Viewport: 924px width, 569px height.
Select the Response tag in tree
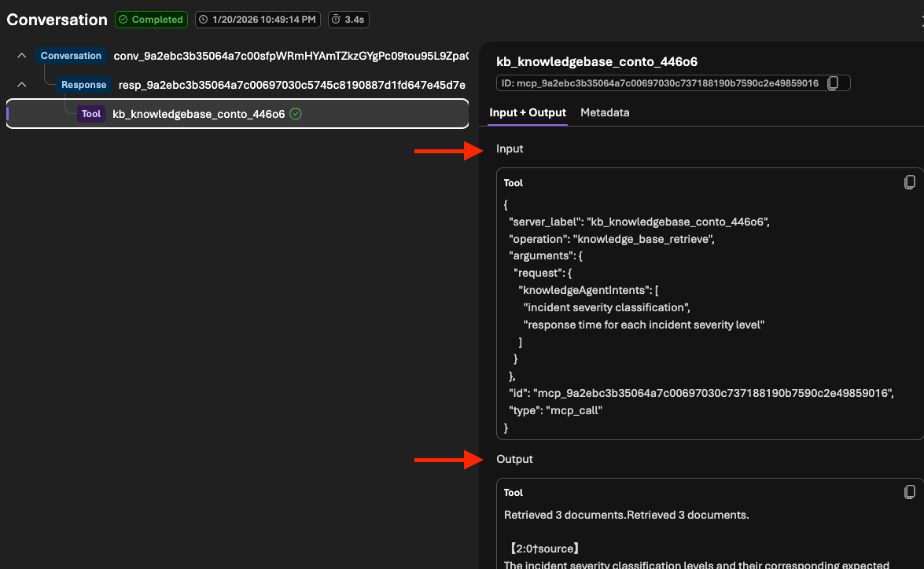pyautogui.click(x=83, y=85)
